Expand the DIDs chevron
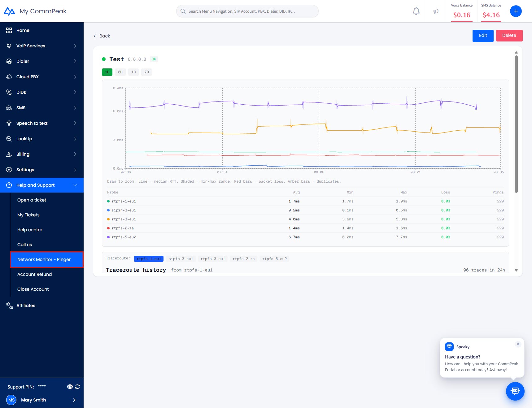The image size is (532, 408). coord(75,92)
